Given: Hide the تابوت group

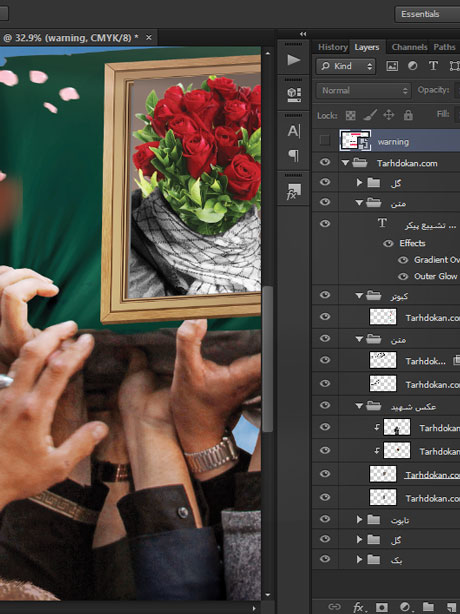Looking at the screenshot, I should point(325,519).
